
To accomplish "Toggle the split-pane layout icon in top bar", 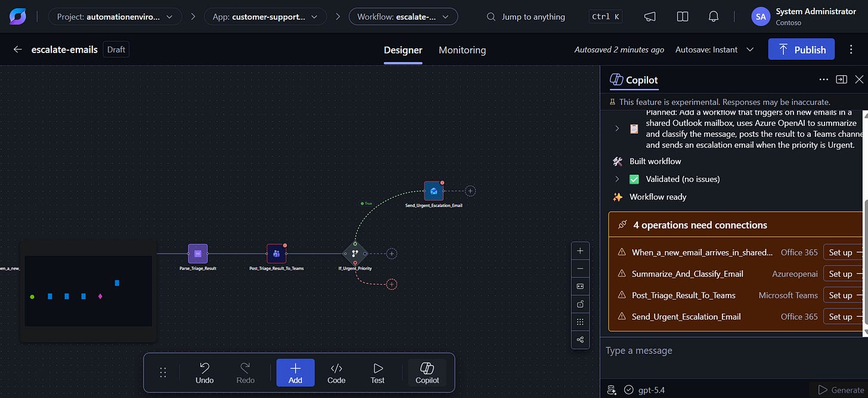I will coord(683,17).
